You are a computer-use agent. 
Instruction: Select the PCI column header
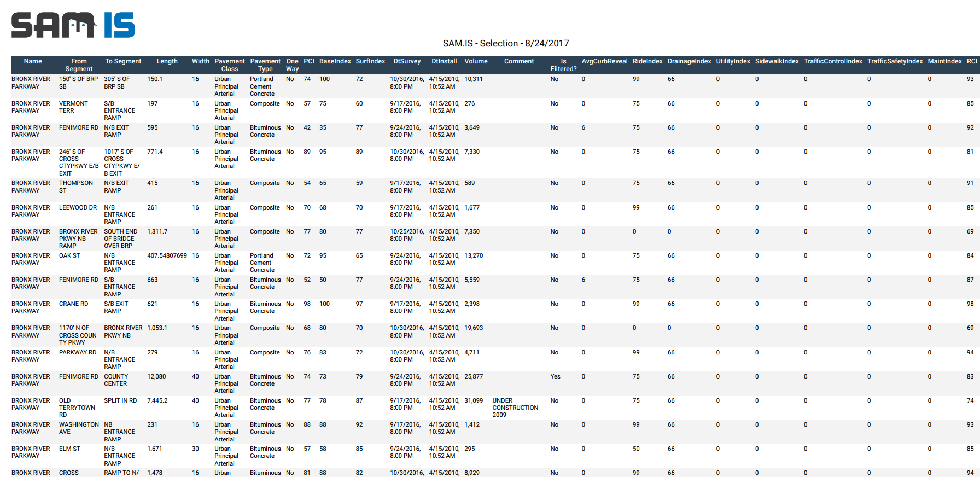coord(309,61)
